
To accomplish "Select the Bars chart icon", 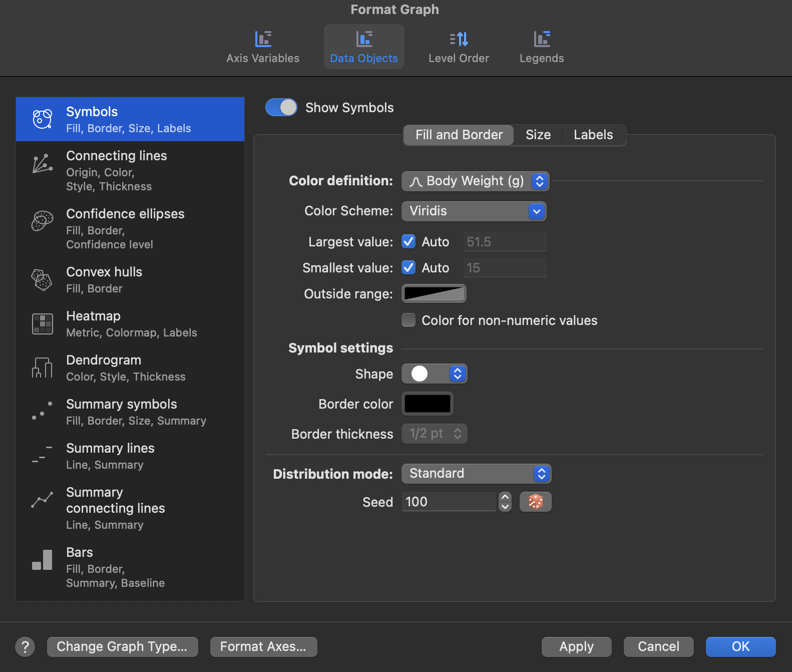I will 43,560.
